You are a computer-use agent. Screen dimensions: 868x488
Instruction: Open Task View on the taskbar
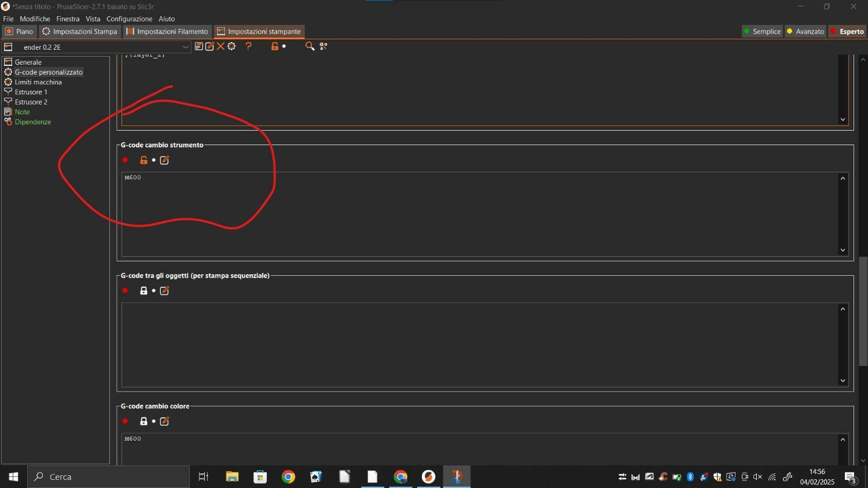coord(203,477)
